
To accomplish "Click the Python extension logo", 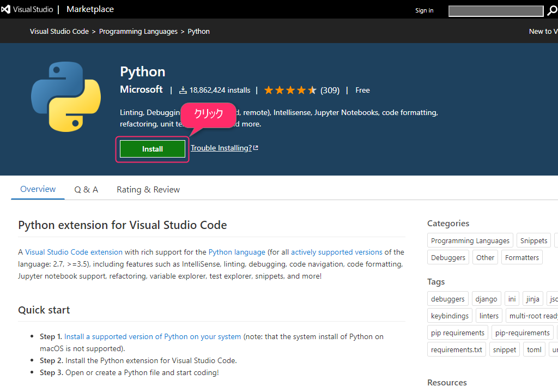I will tap(66, 97).
